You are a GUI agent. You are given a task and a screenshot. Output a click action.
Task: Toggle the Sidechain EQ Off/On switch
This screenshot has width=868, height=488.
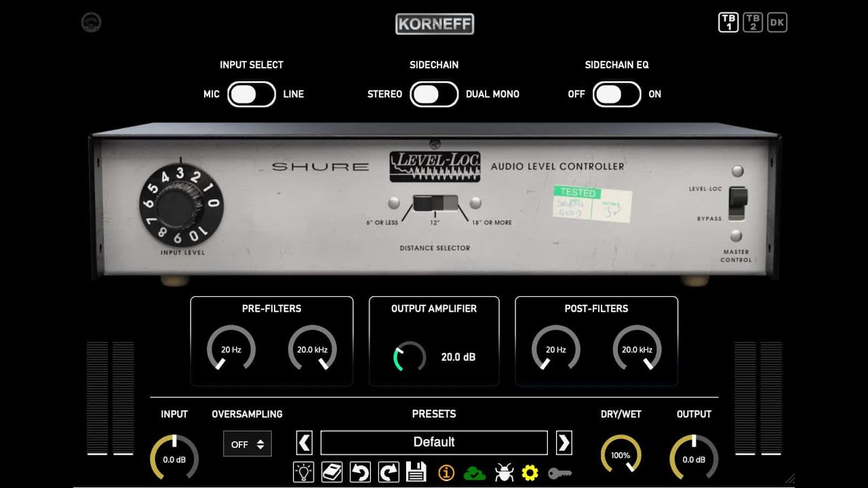click(617, 94)
